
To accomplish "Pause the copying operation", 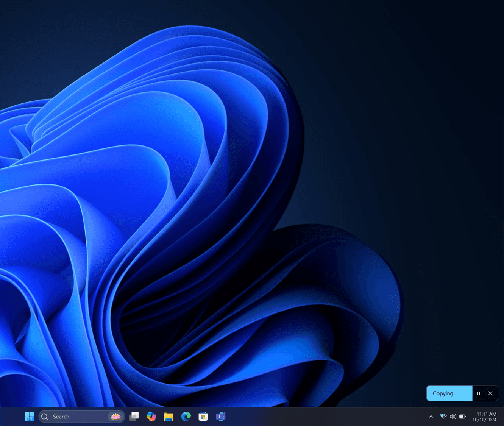I will pyautogui.click(x=478, y=393).
